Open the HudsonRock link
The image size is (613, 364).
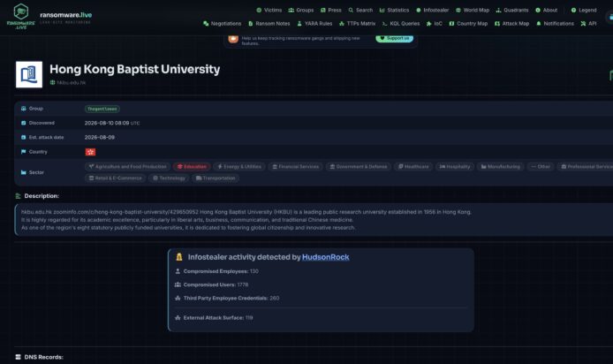pyautogui.click(x=326, y=257)
